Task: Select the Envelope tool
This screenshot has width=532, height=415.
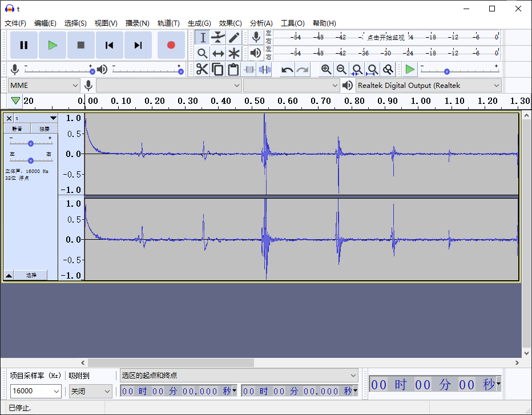Action: click(x=218, y=38)
